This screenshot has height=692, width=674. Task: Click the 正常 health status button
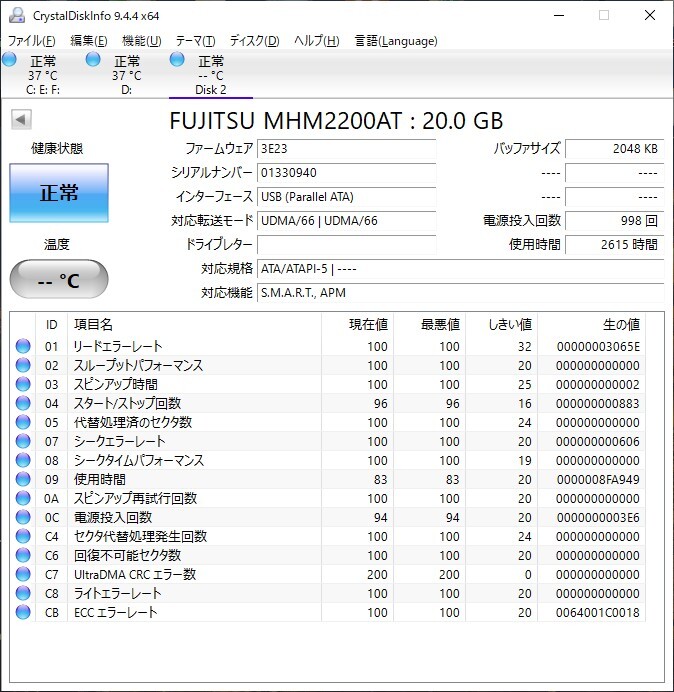[59, 193]
